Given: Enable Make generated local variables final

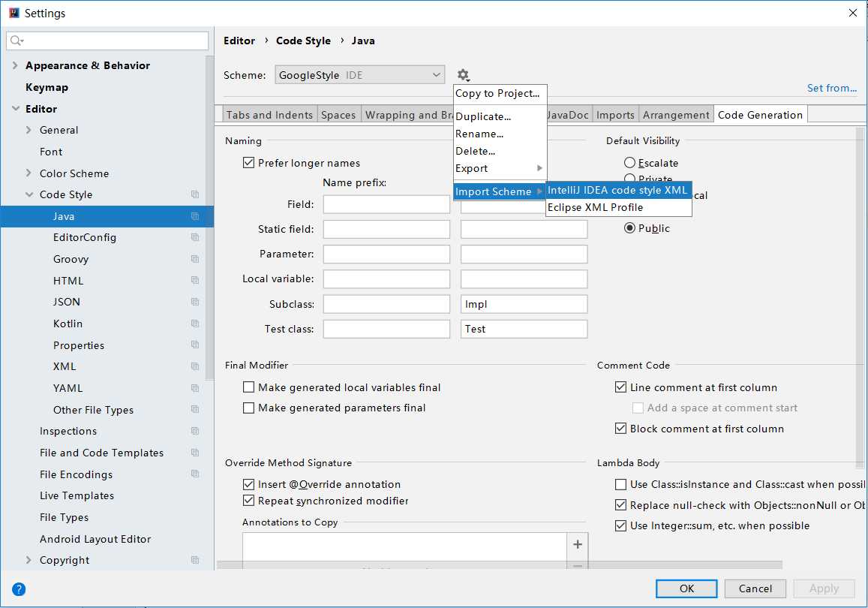Looking at the screenshot, I should (248, 387).
